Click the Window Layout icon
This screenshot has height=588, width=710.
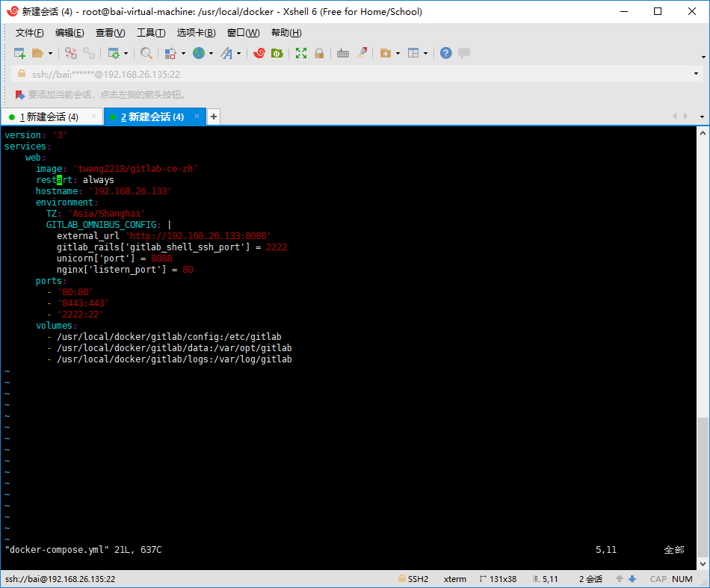[x=413, y=53]
